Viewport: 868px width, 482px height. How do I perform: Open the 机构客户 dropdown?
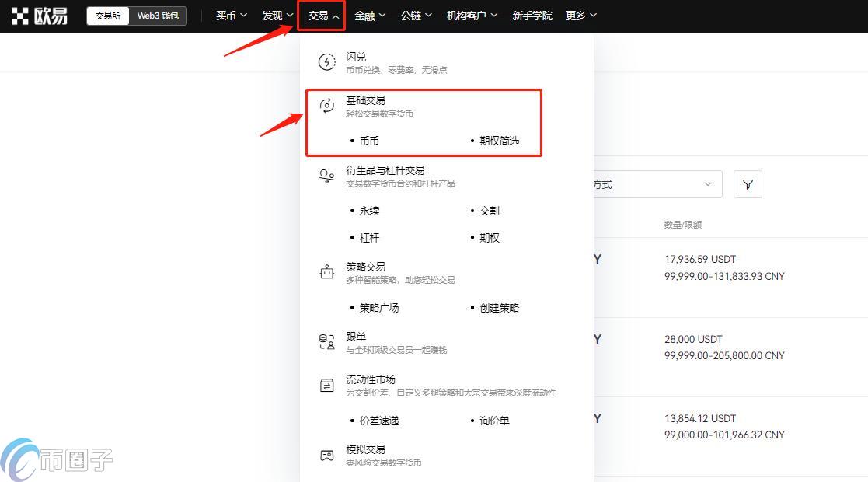471,15
